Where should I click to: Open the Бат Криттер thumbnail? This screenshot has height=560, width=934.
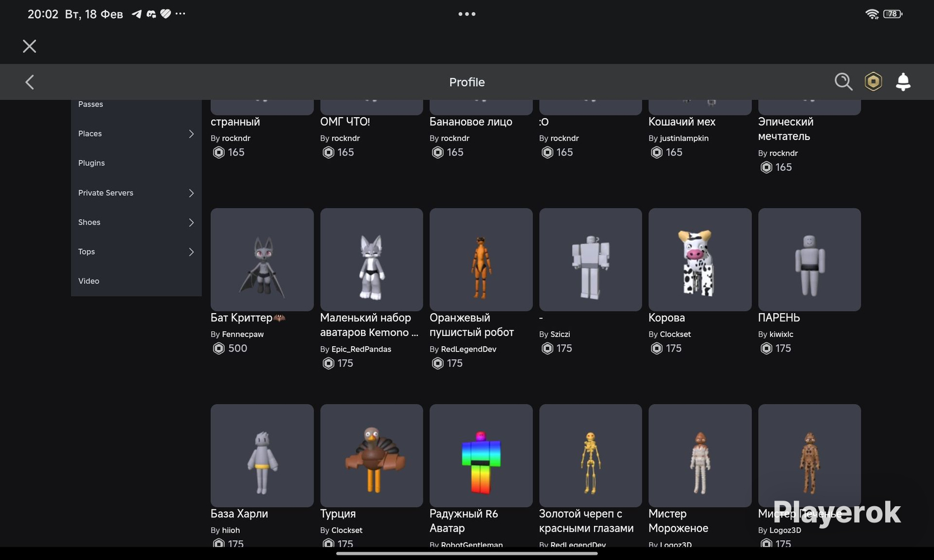click(262, 260)
